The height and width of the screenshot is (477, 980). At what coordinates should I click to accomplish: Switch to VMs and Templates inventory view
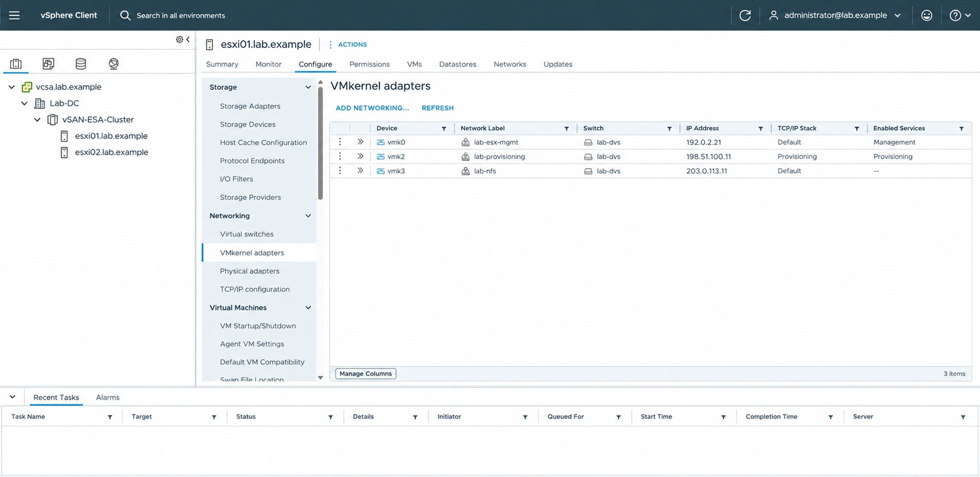[49, 64]
